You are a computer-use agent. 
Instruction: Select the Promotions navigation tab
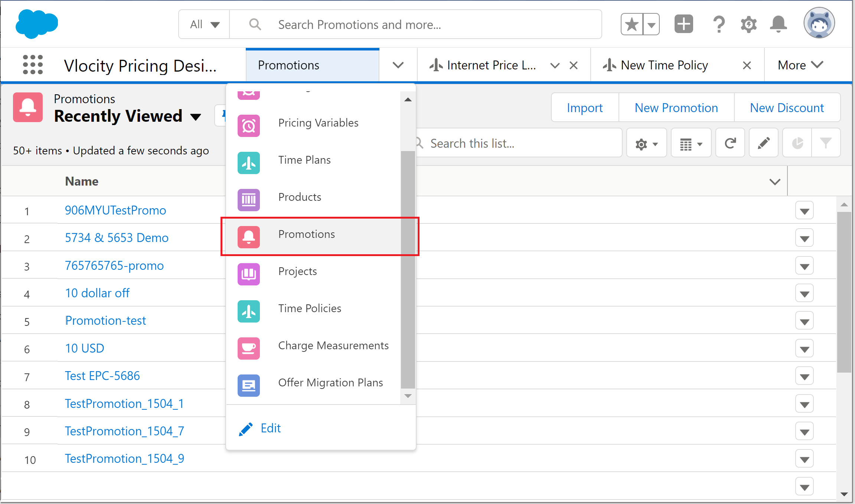click(x=312, y=65)
